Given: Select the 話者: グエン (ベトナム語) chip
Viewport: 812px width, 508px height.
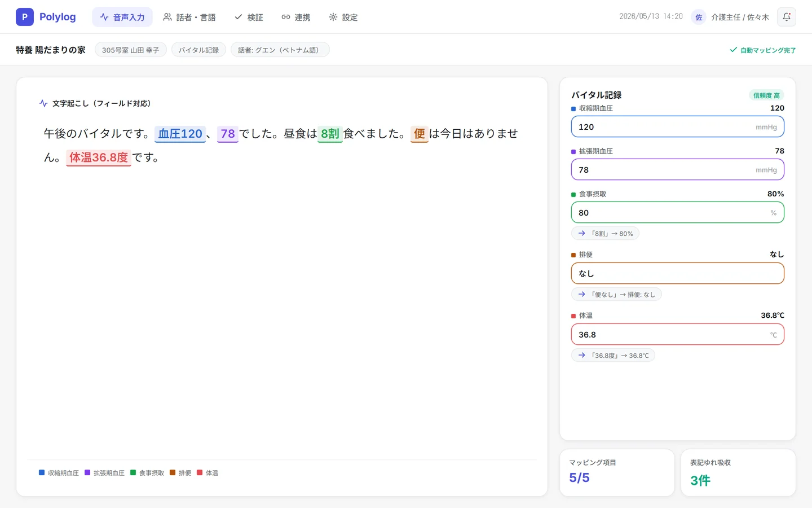Looking at the screenshot, I should click(280, 50).
